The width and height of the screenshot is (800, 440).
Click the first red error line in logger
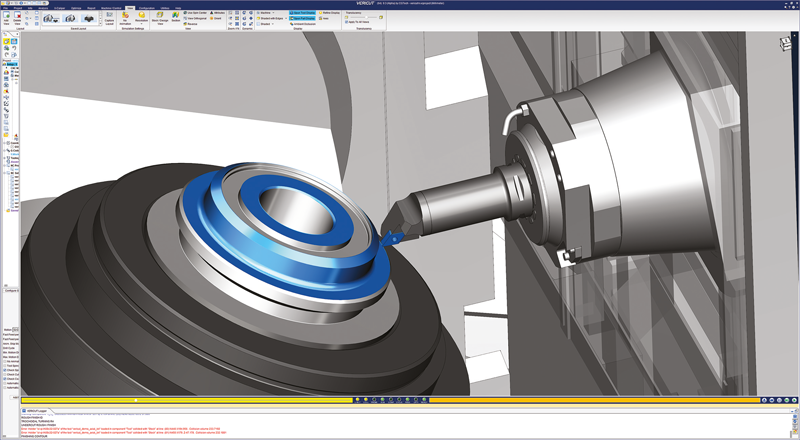pos(120,429)
